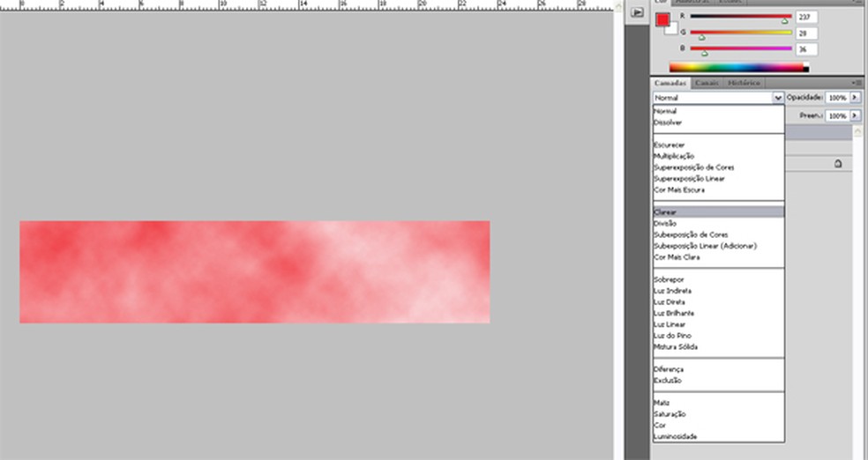Viewport: 868px width, 460px height.
Task: Switch to the Camadas tab
Action: pyautogui.click(x=670, y=83)
